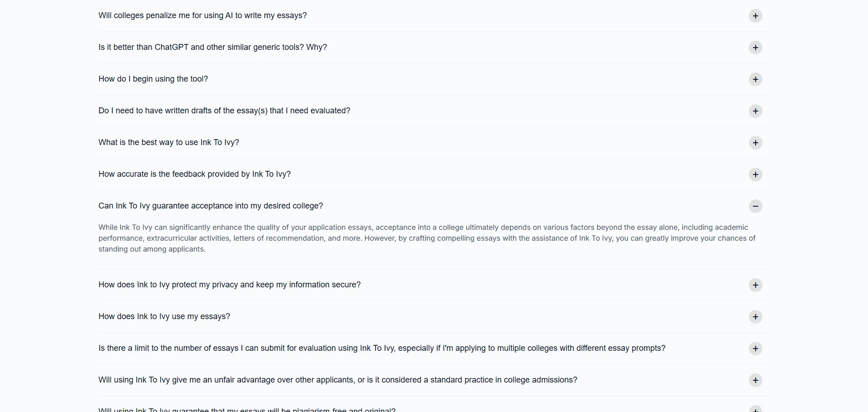Expand 'How accurate is the feedback' question

click(x=194, y=174)
